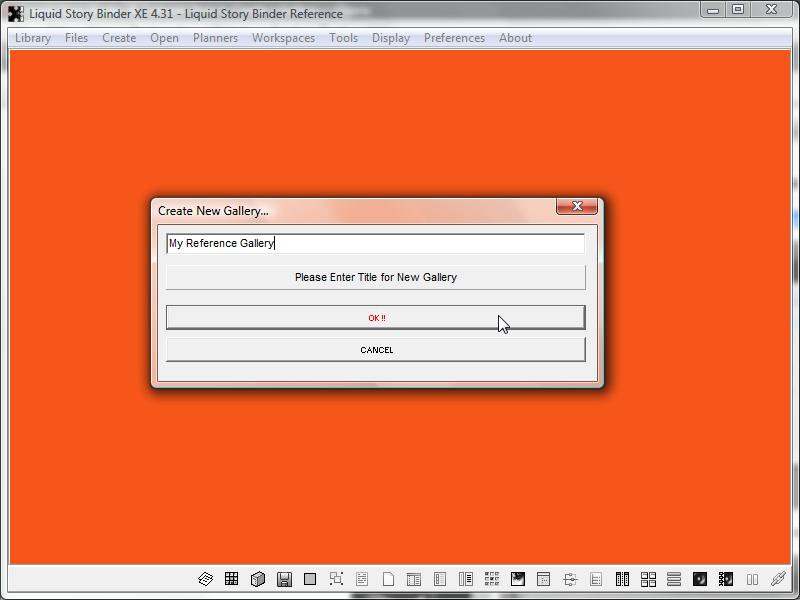Click the solid gray square icon
800x600 pixels.
310,579
